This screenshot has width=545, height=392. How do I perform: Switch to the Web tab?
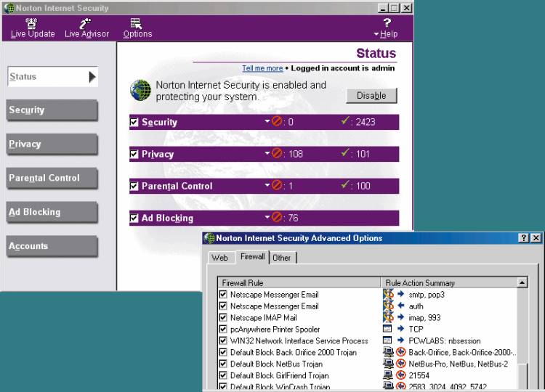point(219,258)
